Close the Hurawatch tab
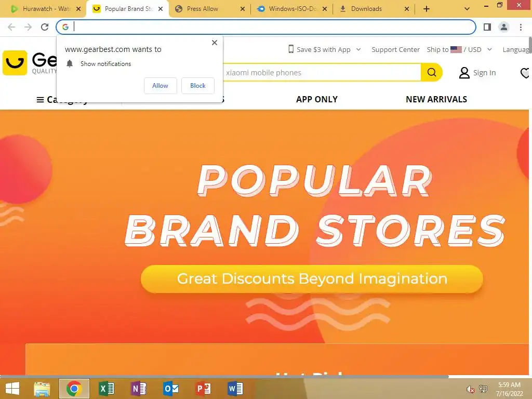532x399 pixels. coord(78,9)
